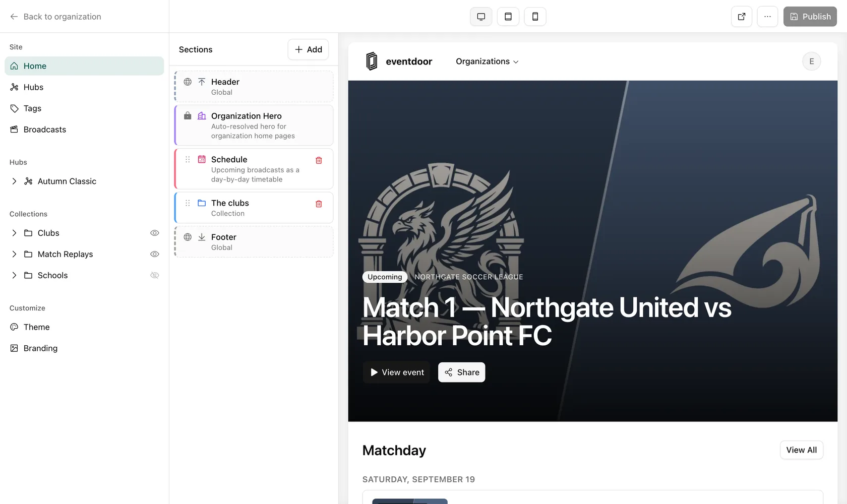
Task: Open Theme customization
Action: click(x=84, y=327)
